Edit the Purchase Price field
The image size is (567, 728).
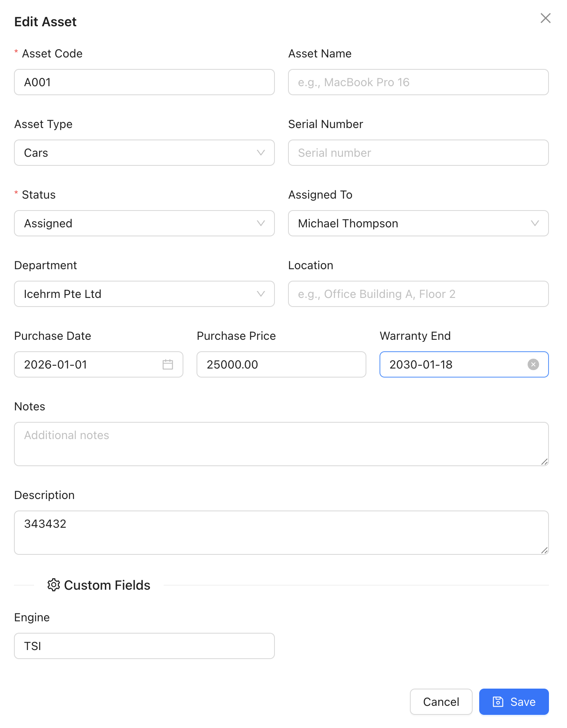point(281,364)
